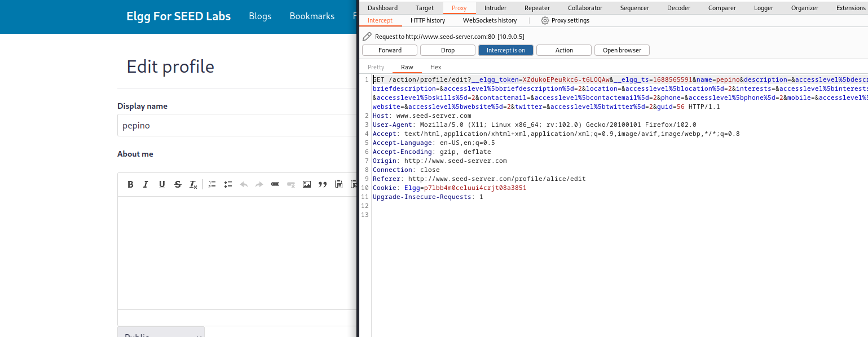Click the Italic formatting icon
868x337 pixels.
[x=146, y=184]
